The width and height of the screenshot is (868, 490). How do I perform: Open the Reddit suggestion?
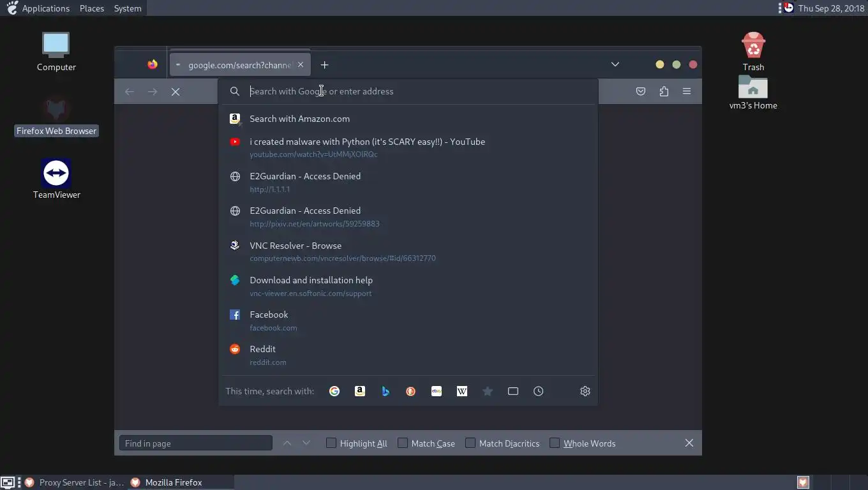click(408, 355)
